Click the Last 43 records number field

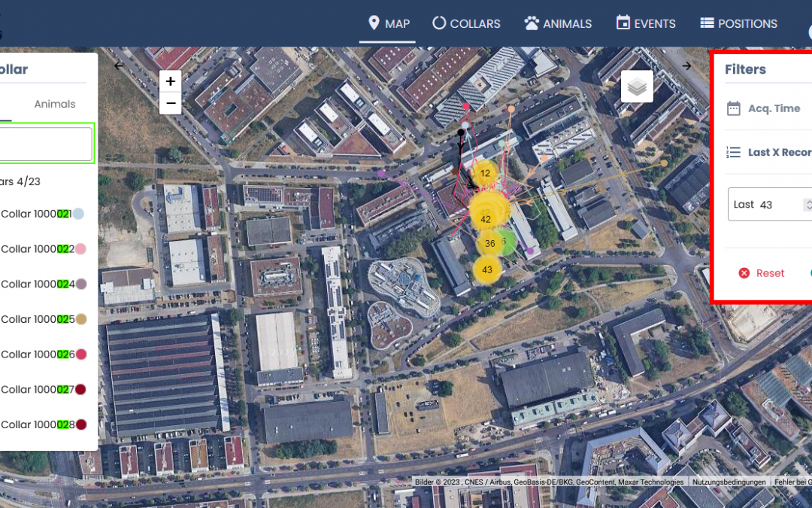tap(778, 205)
